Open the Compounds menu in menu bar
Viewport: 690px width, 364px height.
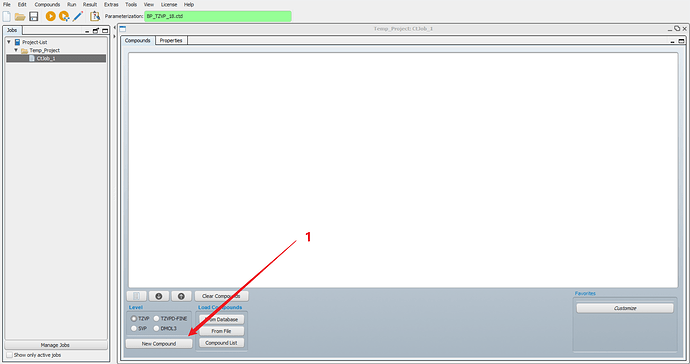pos(47,4)
